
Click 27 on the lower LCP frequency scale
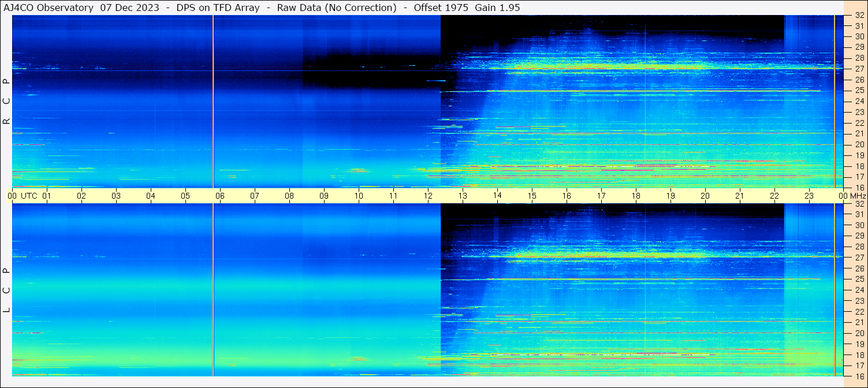pos(859,258)
